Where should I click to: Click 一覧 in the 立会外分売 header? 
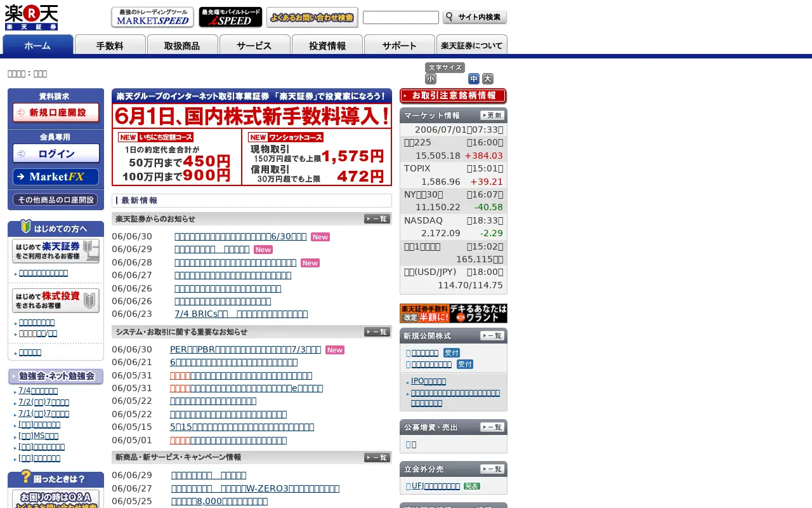[x=492, y=469]
